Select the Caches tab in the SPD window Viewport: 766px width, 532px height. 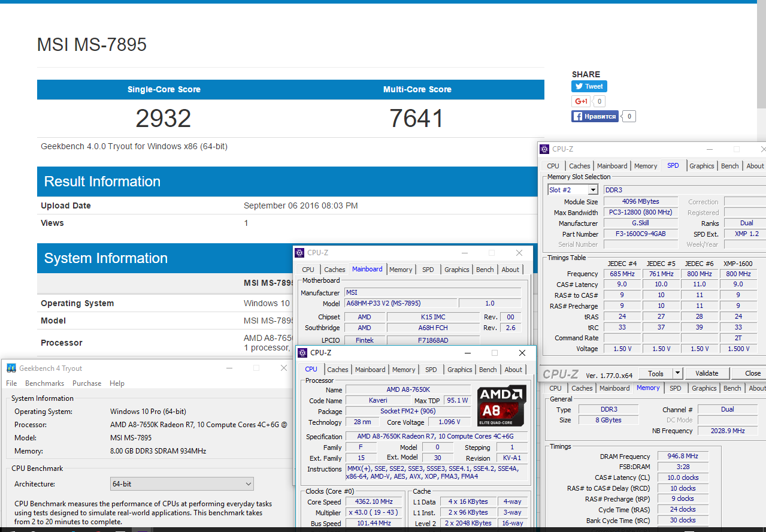579,166
